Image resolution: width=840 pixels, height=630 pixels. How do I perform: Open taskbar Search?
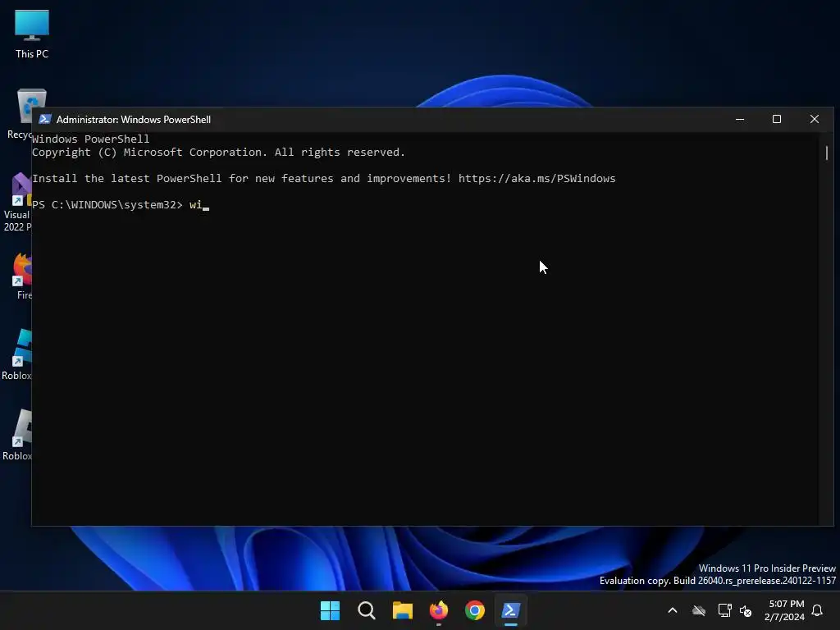(x=367, y=610)
